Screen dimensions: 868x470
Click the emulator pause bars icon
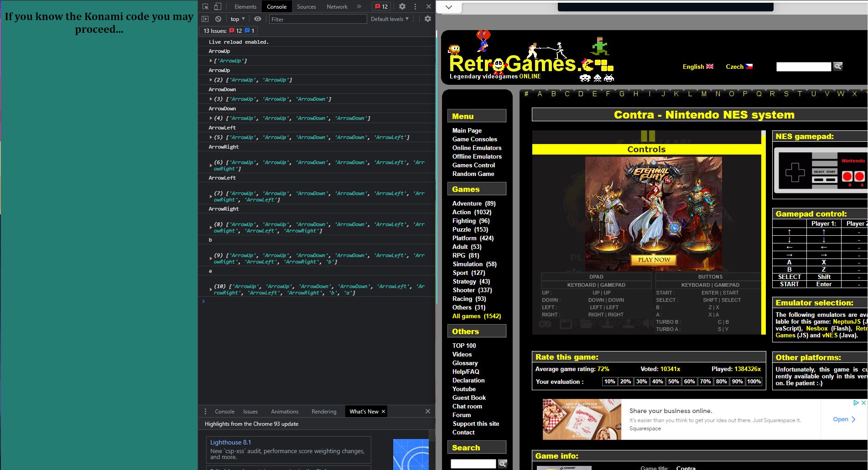(x=648, y=136)
